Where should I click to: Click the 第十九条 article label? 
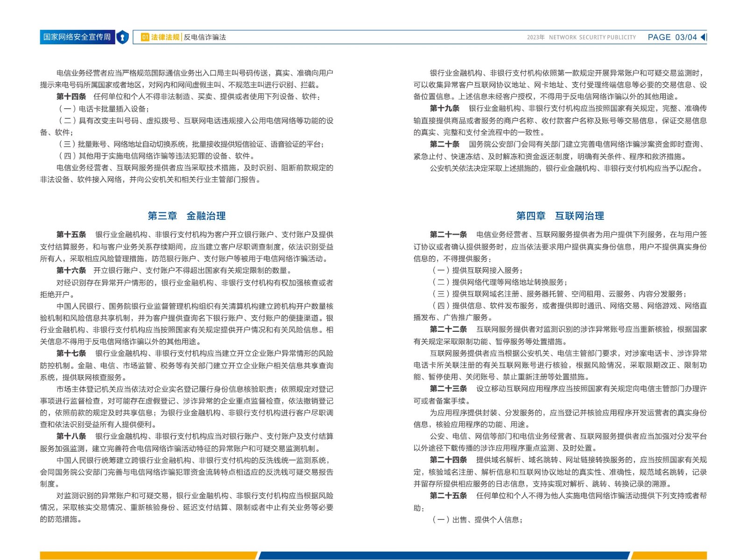pyautogui.click(x=444, y=108)
